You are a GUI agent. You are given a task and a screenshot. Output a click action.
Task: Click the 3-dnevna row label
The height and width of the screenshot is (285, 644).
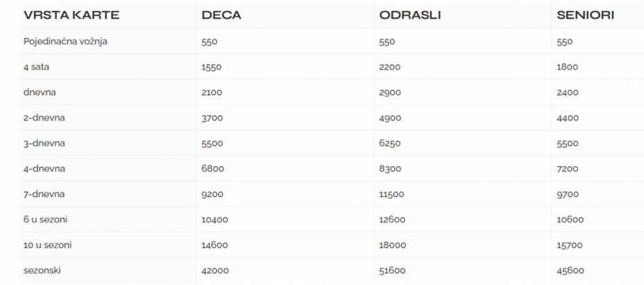pos(44,144)
